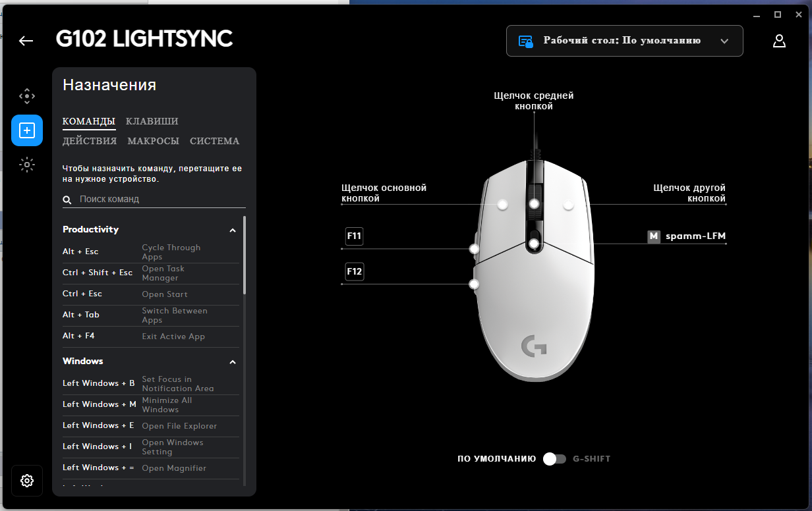Select the left primary button dot on mouse
Screen dimensions: 812x511
point(503,204)
